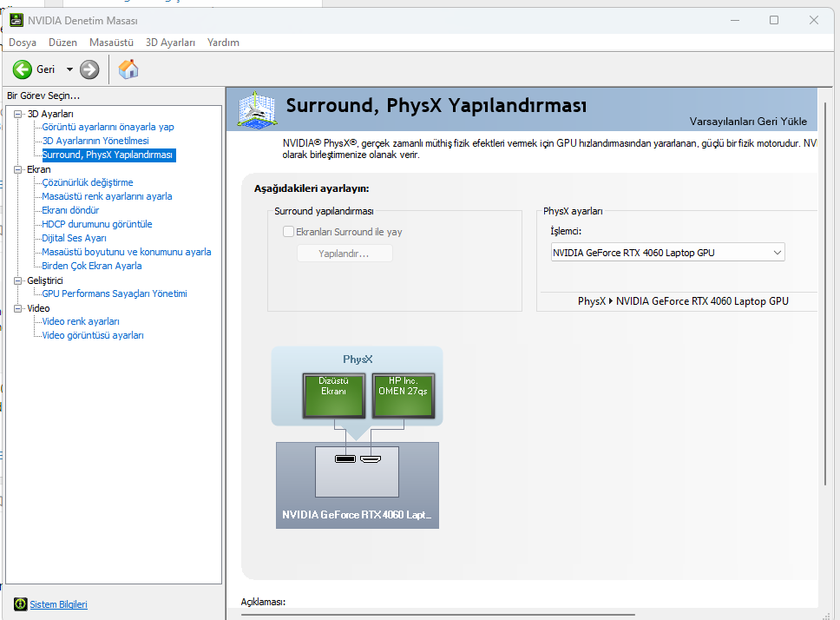Viewport: 840px width, 620px height.
Task: Select the Dizüstü Ekranı monitor thumbnail
Action: click(334, 396)
